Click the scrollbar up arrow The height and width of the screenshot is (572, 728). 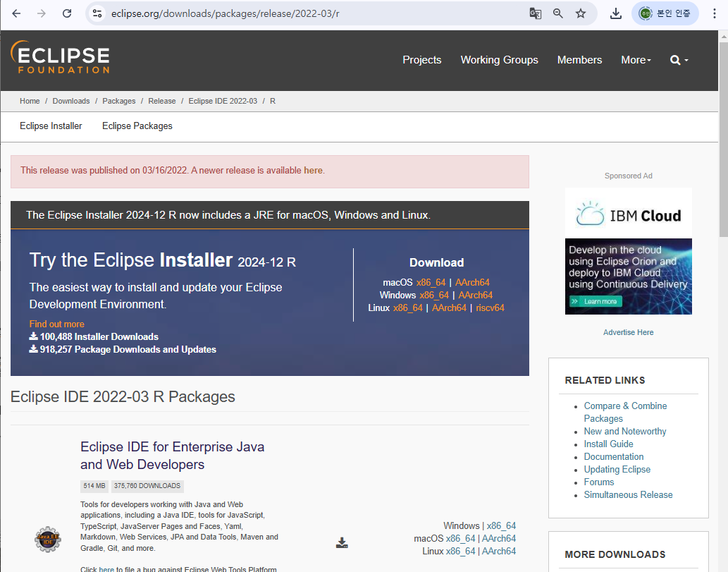(723, 35)
